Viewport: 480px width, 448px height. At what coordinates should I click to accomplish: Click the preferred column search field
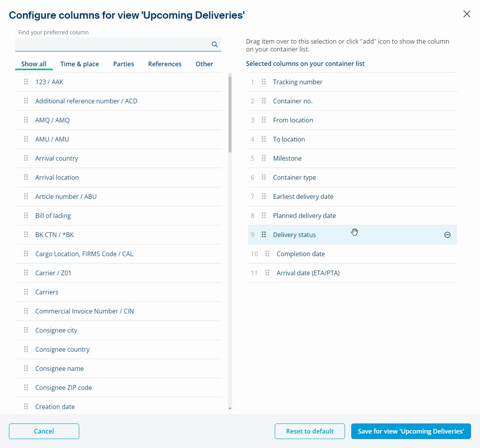pos(113,44)
